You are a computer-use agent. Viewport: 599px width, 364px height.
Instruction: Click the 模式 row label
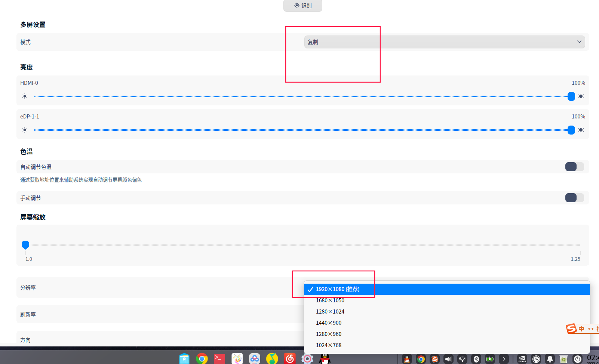(x=25, y=42)
